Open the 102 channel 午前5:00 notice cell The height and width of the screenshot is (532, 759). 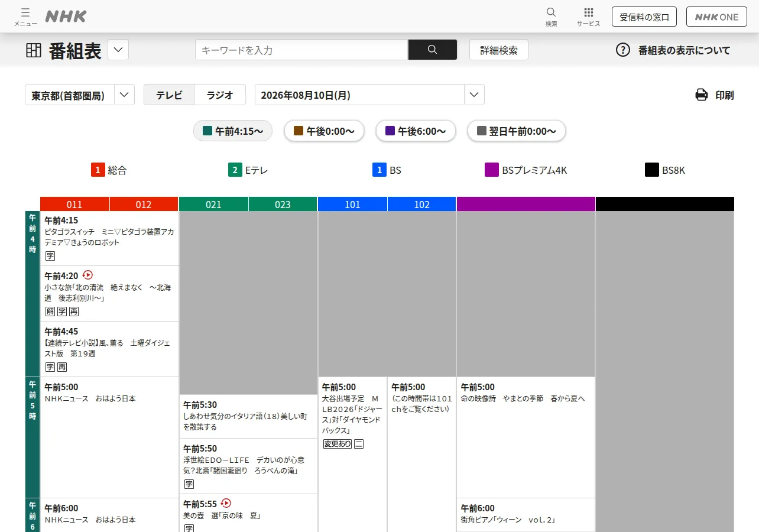[421, 455]
